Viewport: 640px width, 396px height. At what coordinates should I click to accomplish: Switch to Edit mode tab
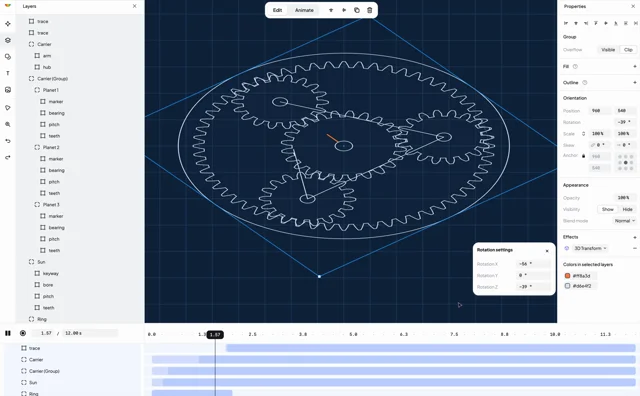(278, 10)
